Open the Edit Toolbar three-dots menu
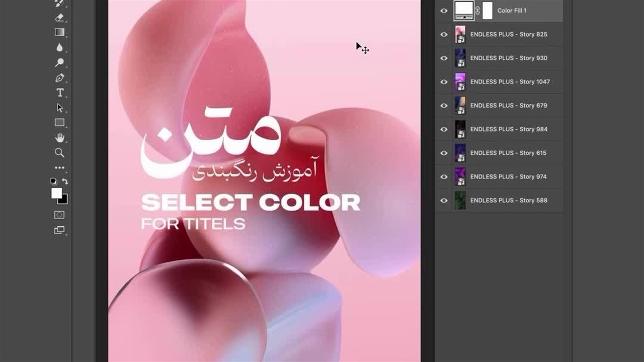 point(59,168)
